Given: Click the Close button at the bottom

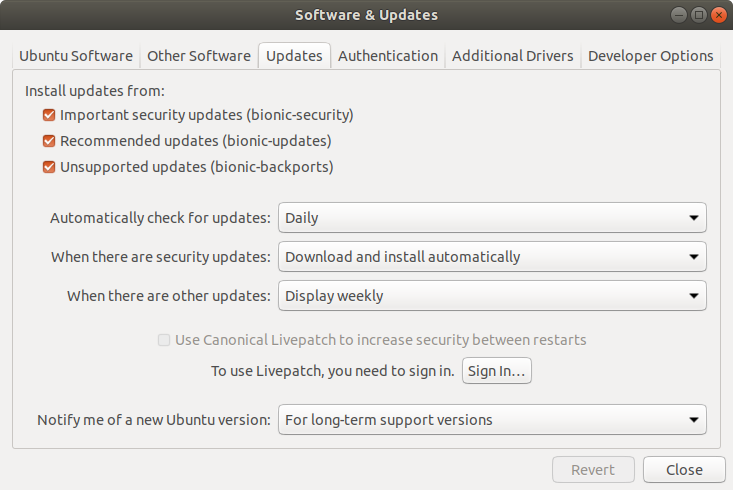Looking at the screenshot, I should (684, 470).
